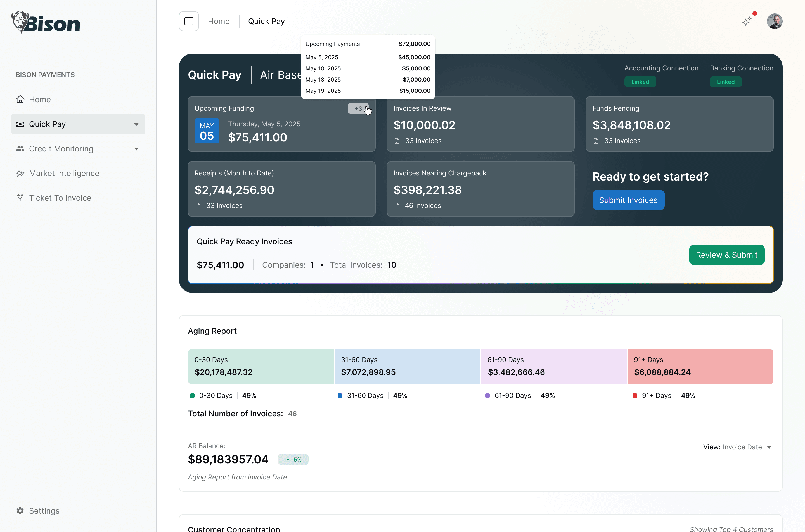Screen dimensions: 805x532
Task: Select the 31-60 Days aging bar
Action: (x=407, y=366)
